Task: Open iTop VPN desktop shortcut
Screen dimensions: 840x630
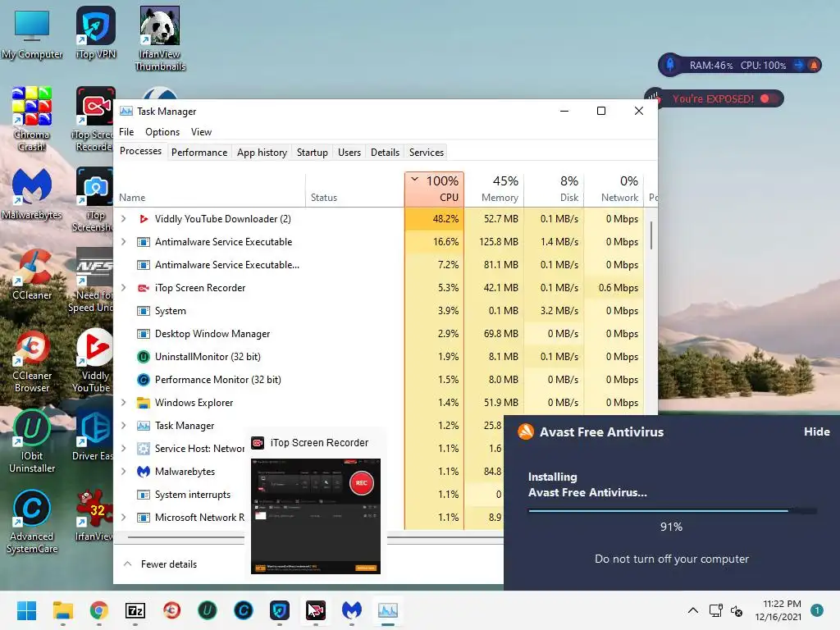Action: [x=95, y=33]
